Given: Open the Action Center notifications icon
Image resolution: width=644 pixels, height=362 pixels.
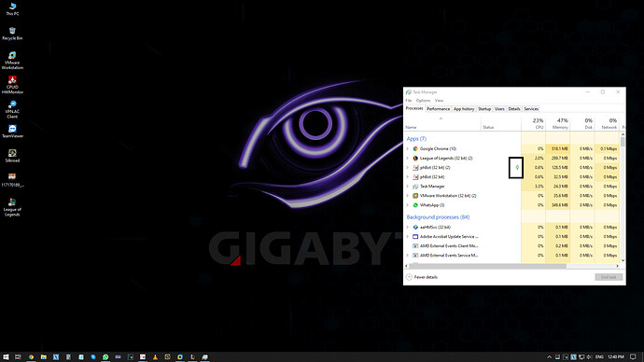Looking at the screenshot, I should click(633, 357).
